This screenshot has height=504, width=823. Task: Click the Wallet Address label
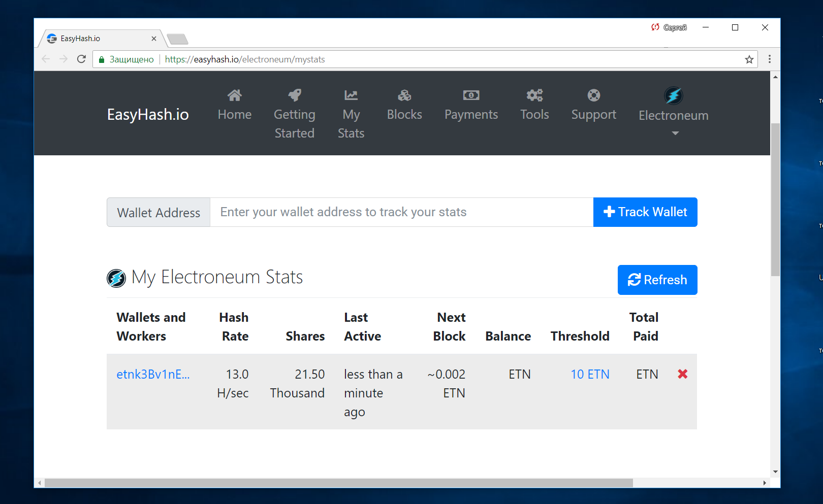159,212
